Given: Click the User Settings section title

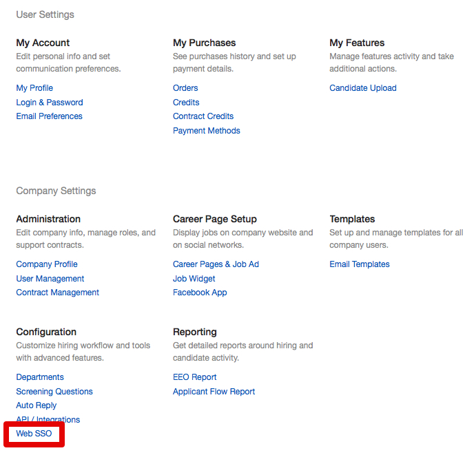Looking at the screenshot, I should [45, 14].
